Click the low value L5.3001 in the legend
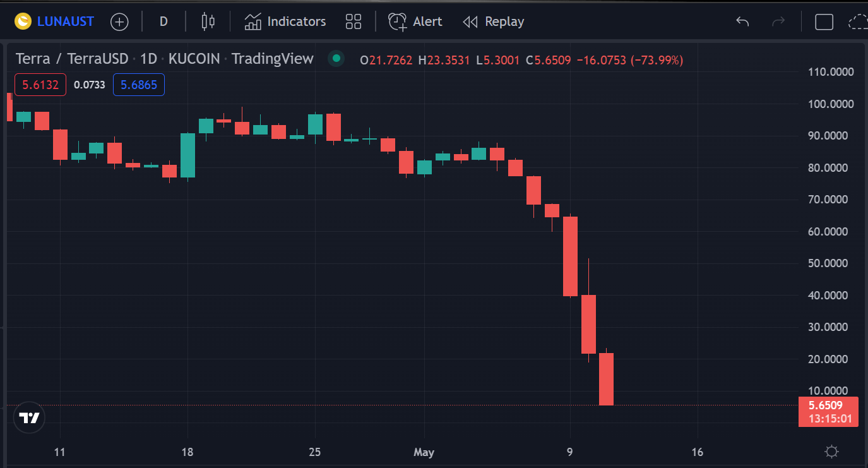Image resolution: width=868 pixels, height=468 pixels. point(497,60)
